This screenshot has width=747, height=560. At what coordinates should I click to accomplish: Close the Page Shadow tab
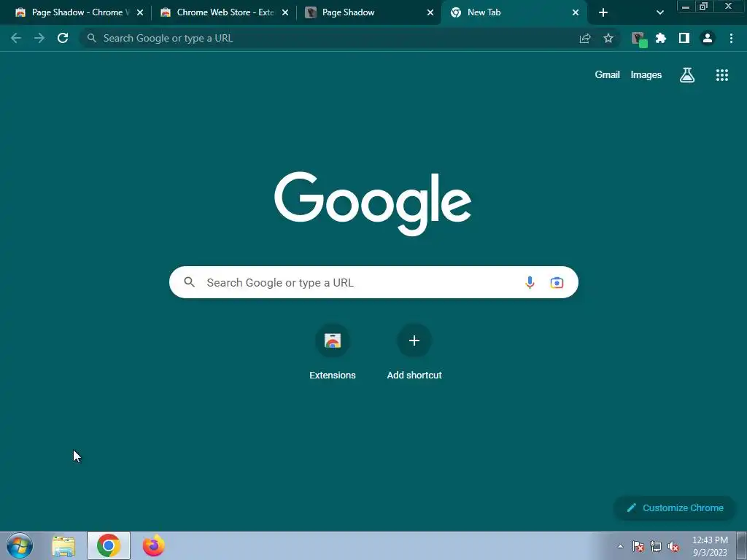pos(430,12)
